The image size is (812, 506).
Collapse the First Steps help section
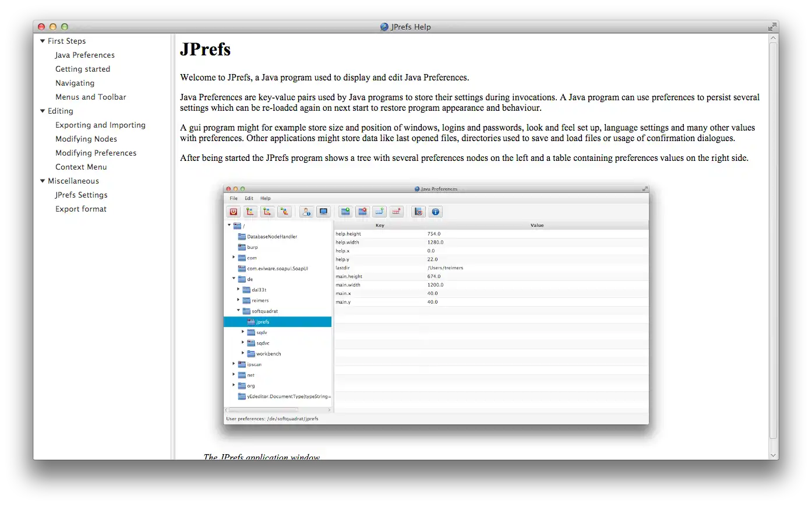[43, 41]
